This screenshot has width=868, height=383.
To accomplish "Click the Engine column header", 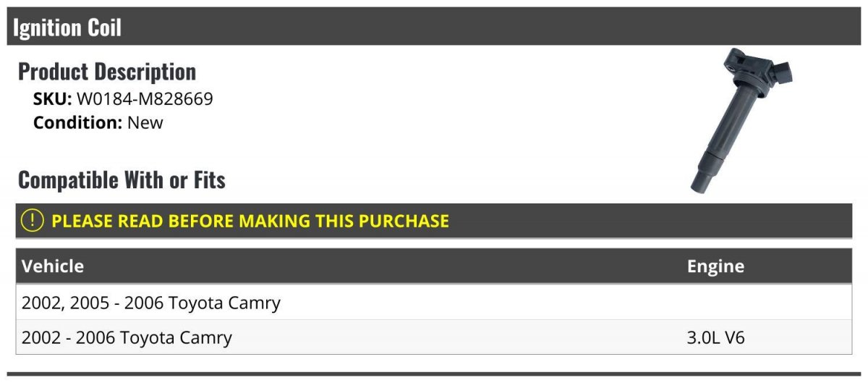I will coord(715,266).
